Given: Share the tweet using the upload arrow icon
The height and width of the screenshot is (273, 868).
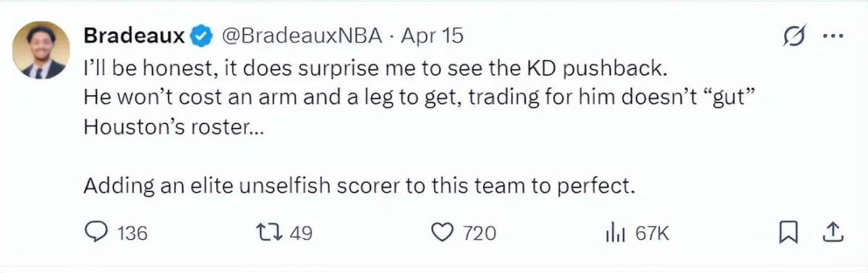Looking at the screenshot, I should point(832,232).
